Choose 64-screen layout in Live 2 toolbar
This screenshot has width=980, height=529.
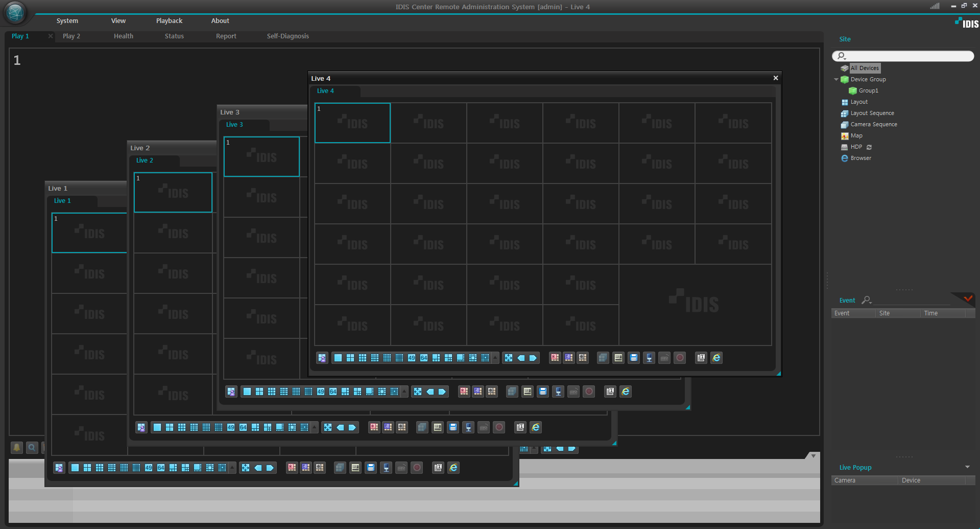(x=243, y=427)
